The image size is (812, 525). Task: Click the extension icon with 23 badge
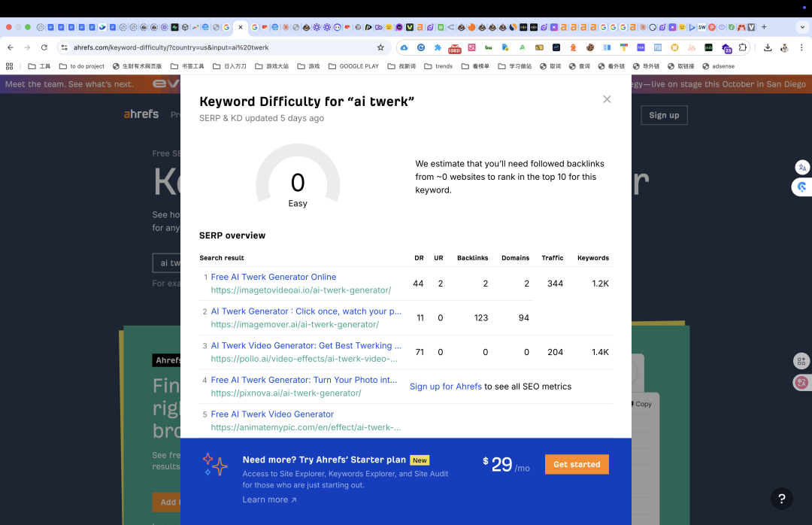coord(726,48)
